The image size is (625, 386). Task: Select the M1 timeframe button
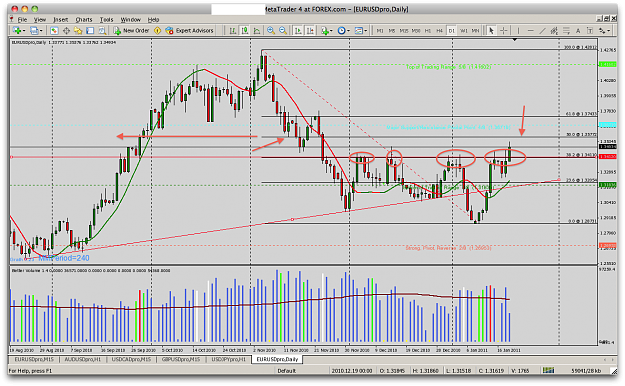[x=380, y=31]
